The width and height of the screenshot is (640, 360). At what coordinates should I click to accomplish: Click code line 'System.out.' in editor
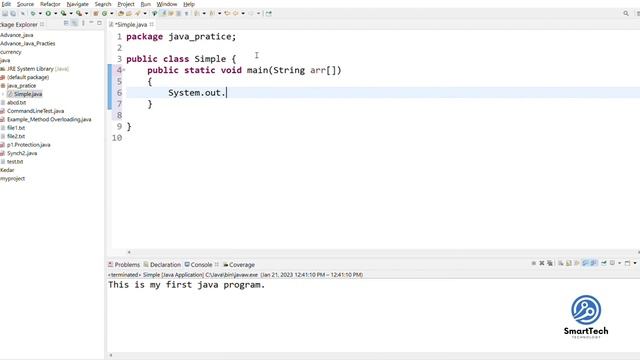click(197, 93)
